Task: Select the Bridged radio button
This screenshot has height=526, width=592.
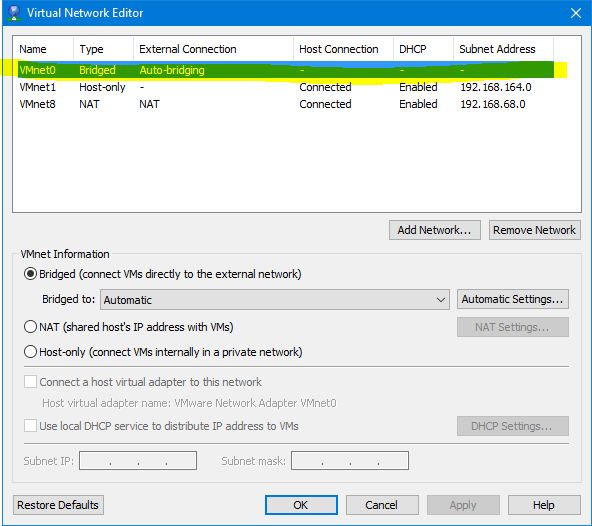Action: (30, 274)
